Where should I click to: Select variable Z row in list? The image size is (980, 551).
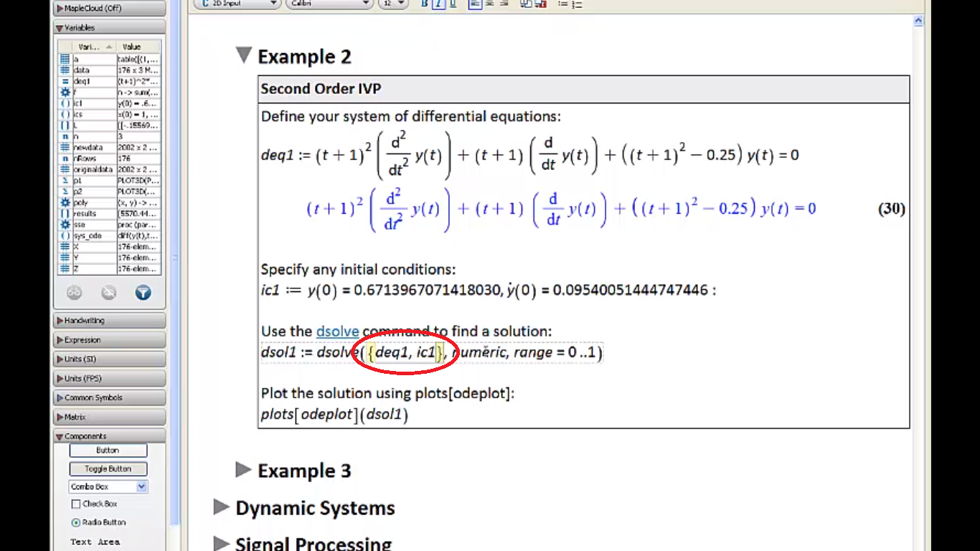coord(110,268)
